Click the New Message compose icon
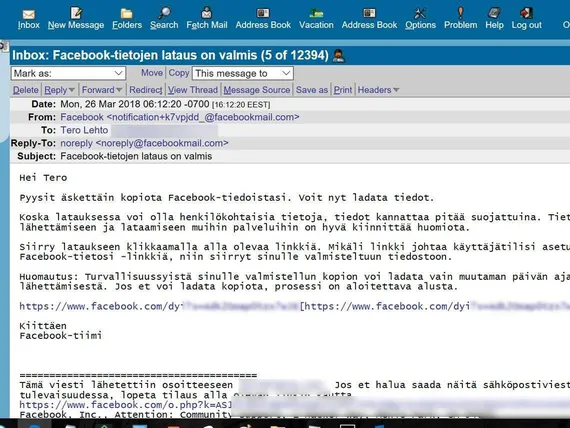Viewport: 570px width, 428px height. click(x=76, y=13)
